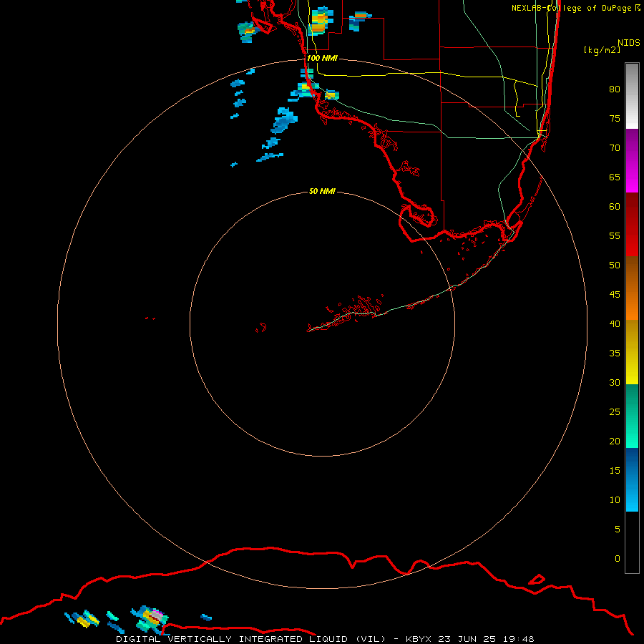Click the scale value 60

[x=615, y=206]
